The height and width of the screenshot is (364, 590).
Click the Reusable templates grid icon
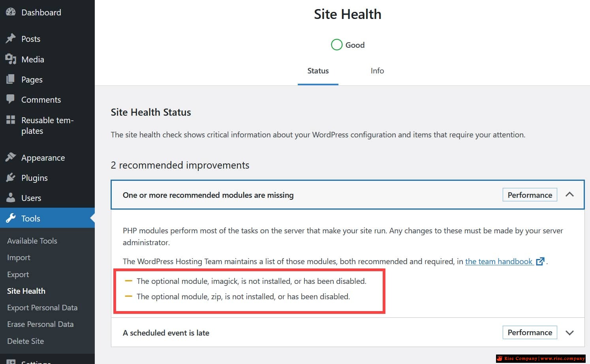[11, 120]
